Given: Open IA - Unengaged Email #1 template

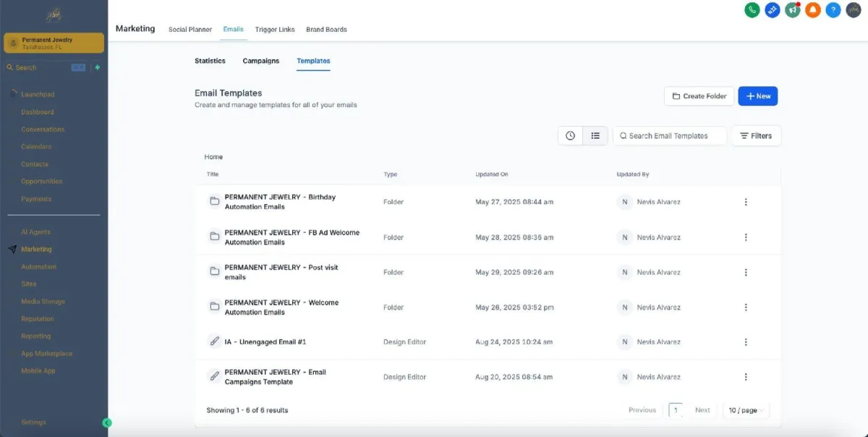Looking at the screenshot, I should 265,341.
